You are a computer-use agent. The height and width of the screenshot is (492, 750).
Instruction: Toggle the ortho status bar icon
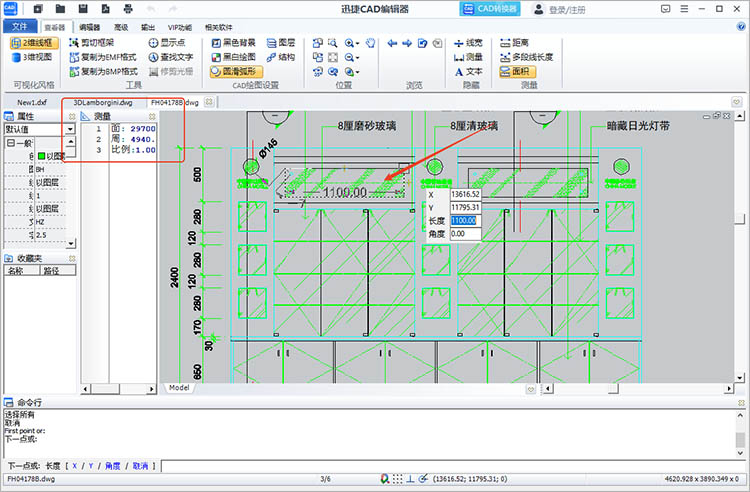(410, 479)
